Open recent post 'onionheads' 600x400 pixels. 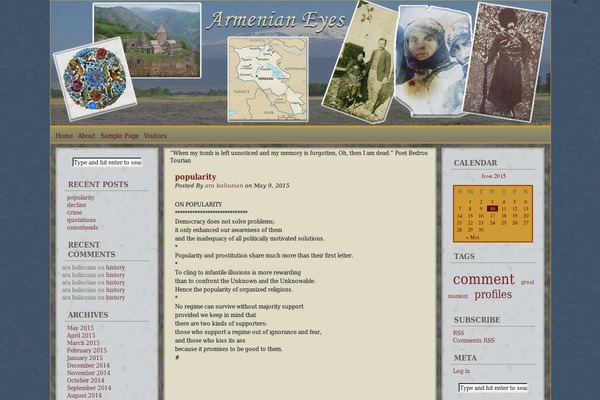[x=82, y=227]
